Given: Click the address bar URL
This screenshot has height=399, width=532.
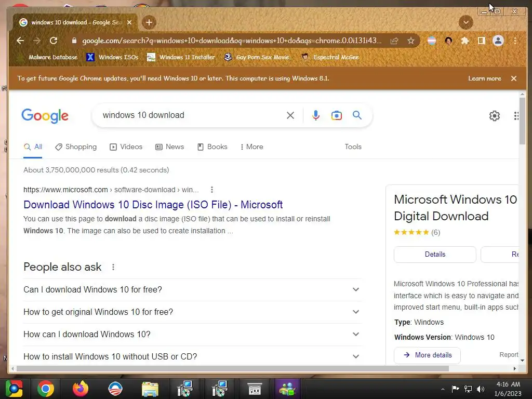Looking at the screenshot, I should tap(232, 41).
